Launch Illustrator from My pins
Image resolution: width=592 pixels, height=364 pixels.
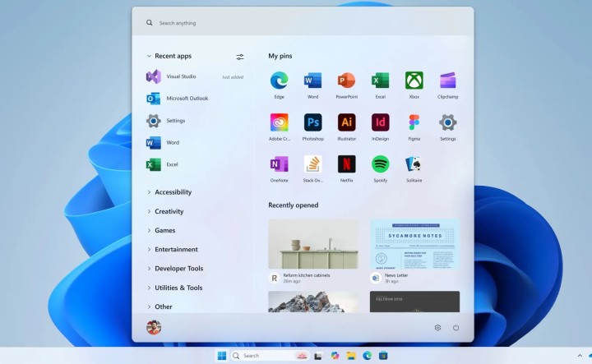coord(346,122)
